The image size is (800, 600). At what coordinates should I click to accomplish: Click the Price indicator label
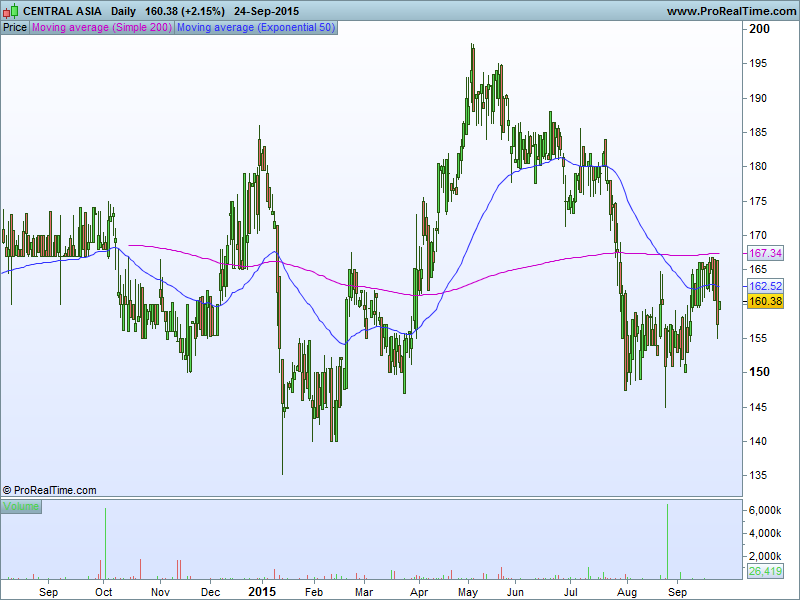[15, 28]
